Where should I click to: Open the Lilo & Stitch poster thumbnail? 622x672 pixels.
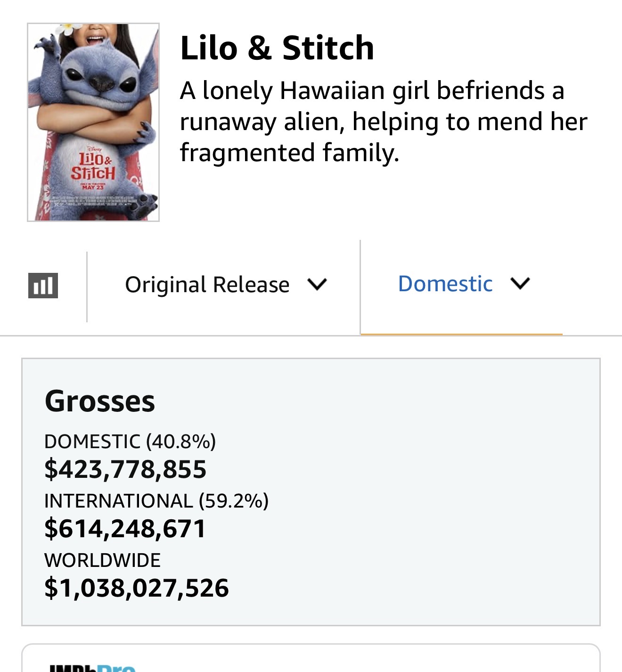click(93, 122)
